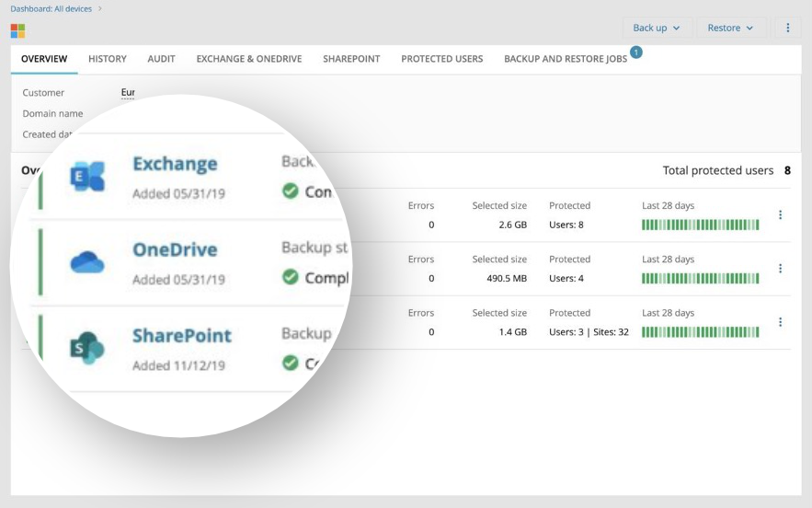Image resolution: width=812 pixels, height=508 pixels.
Task: Open the OneDrive service link
Action: pos(175,249)
